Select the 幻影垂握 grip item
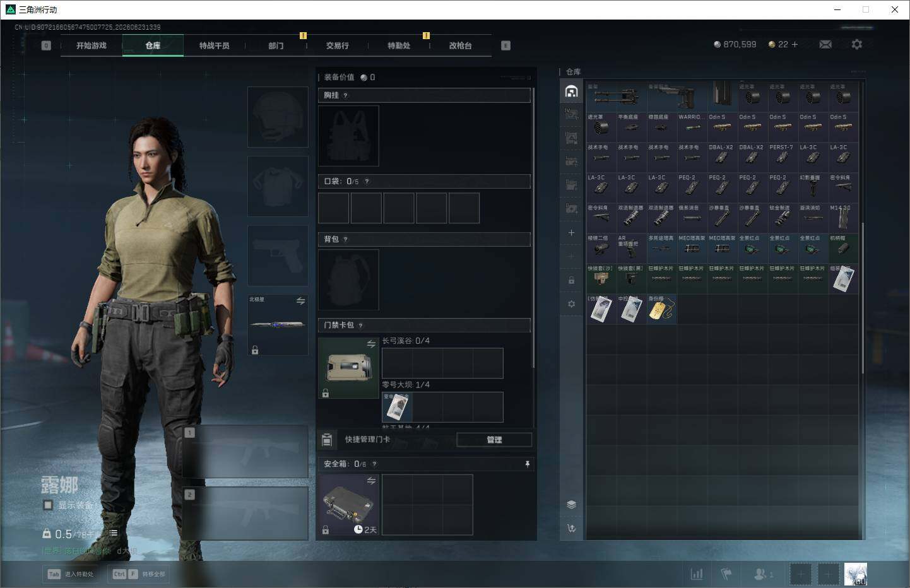Viewport: 910px width, 588px height. tap(813, 187)
